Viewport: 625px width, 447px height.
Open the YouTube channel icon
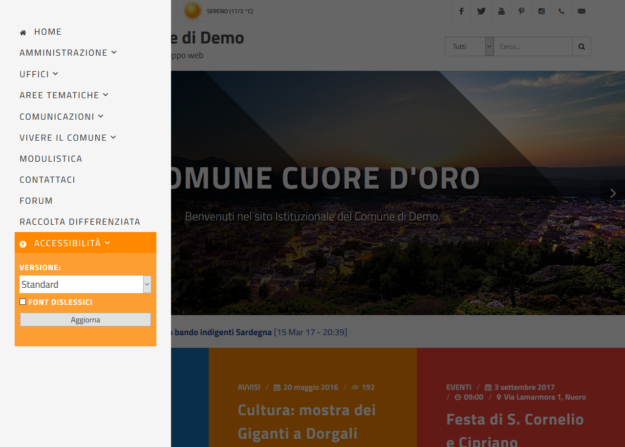point(501,11)
